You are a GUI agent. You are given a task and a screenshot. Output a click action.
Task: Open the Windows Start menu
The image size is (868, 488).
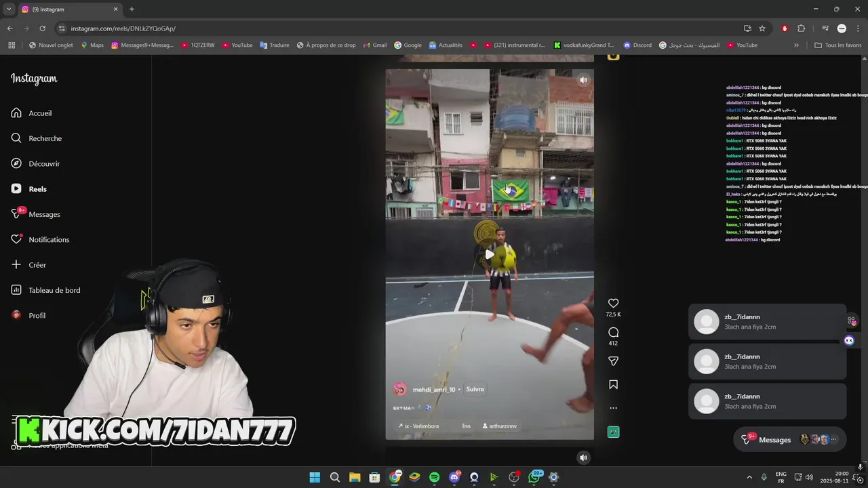tap(315, 477)
